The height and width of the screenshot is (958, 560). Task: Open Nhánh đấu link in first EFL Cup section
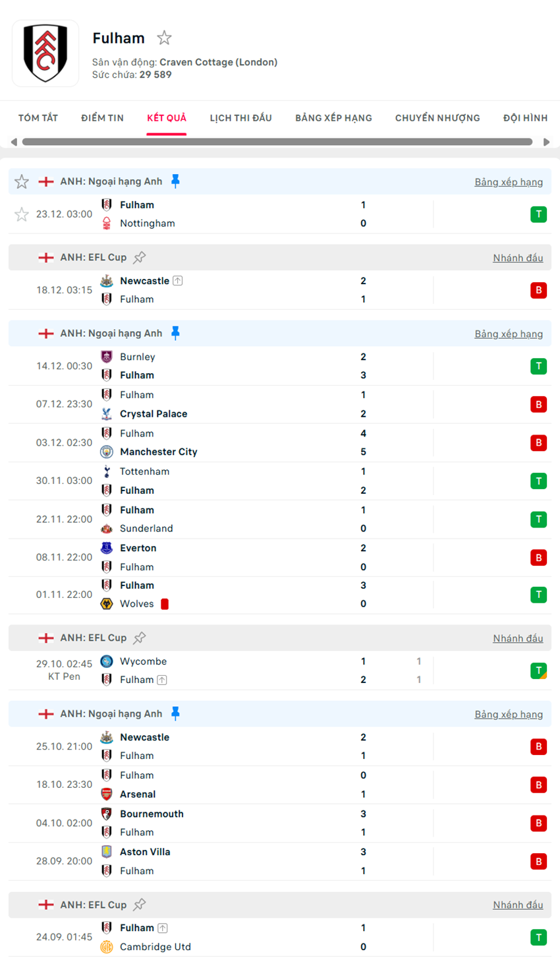click(x=518, y=258)
